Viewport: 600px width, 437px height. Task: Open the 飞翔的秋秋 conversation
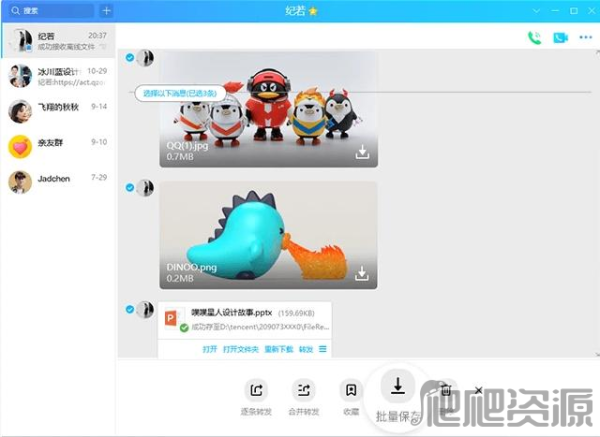tap(58, 111)
